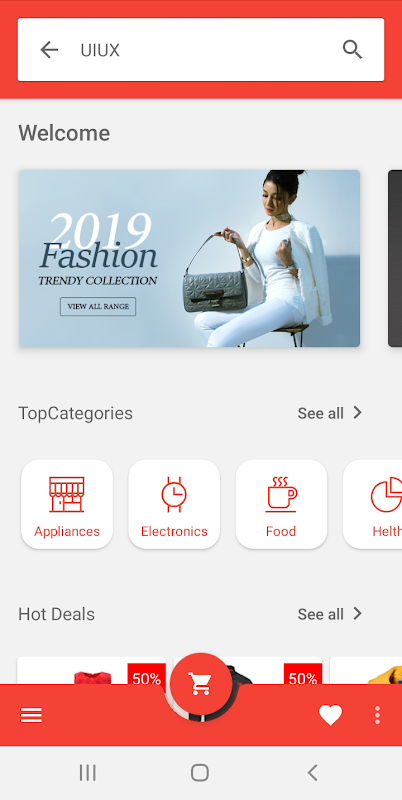Go to Android home button
The width and height of the screenshot is (402, 800).
pos(200,773)
